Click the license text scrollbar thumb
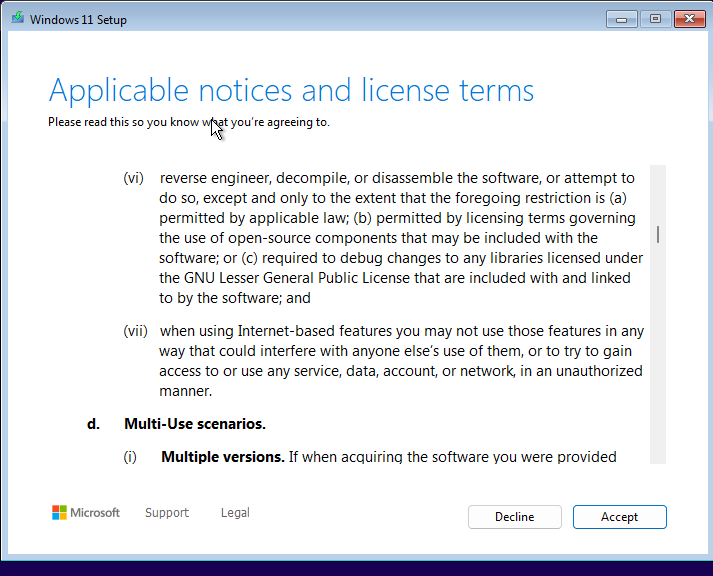This screenshot has width=713, height=576. [658, 235]
